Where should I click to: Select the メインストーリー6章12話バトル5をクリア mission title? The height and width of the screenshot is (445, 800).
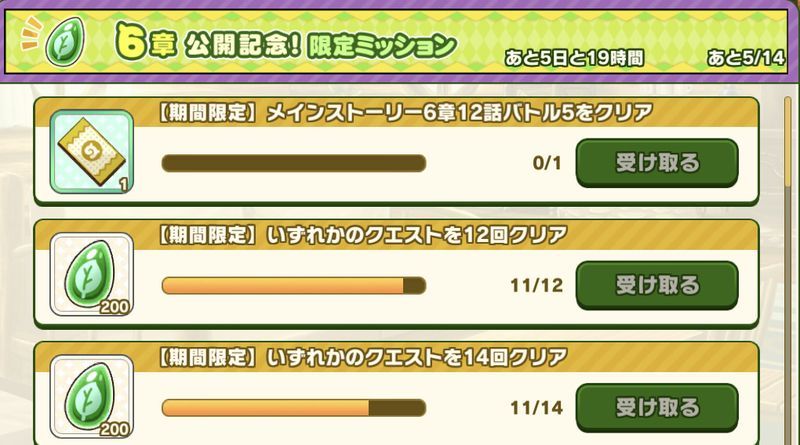pos(405,115)
